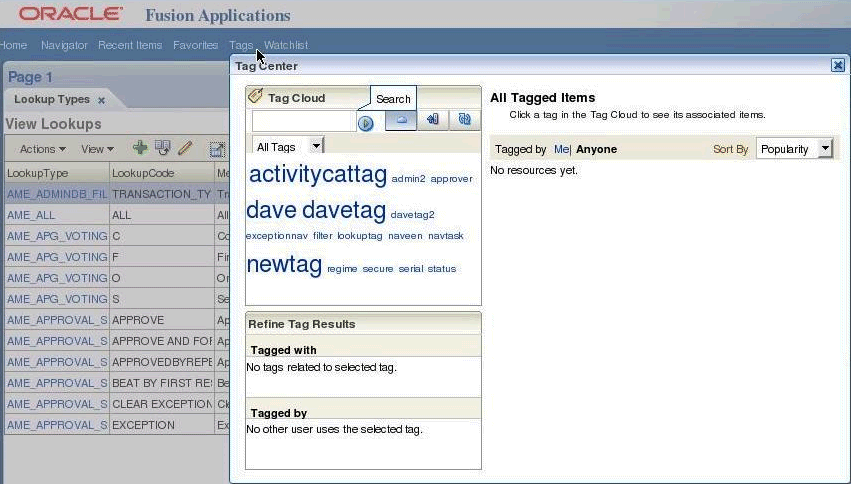Click the detach table icon
This screenshot has width=851, height=484.
pyautogui.click(x=217, y=149)
